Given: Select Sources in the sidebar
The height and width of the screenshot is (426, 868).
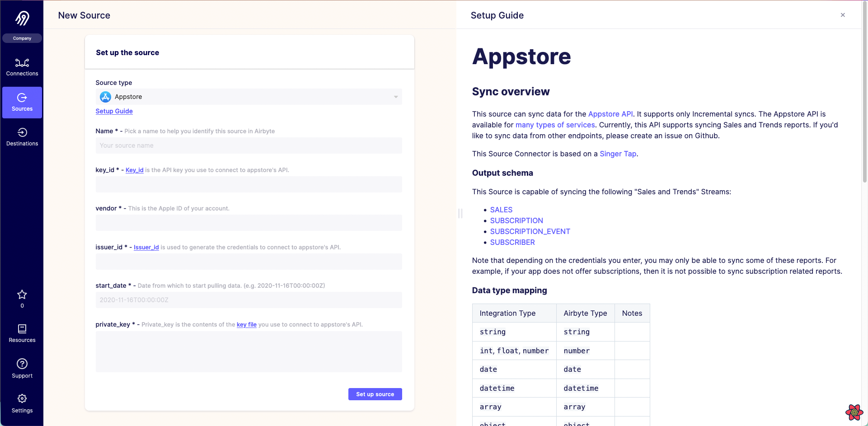Looking at the screenshot, I should 22,102.
